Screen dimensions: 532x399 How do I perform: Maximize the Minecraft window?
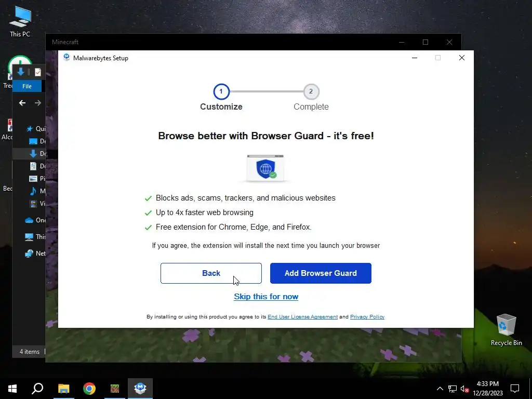tap(425, 42)
